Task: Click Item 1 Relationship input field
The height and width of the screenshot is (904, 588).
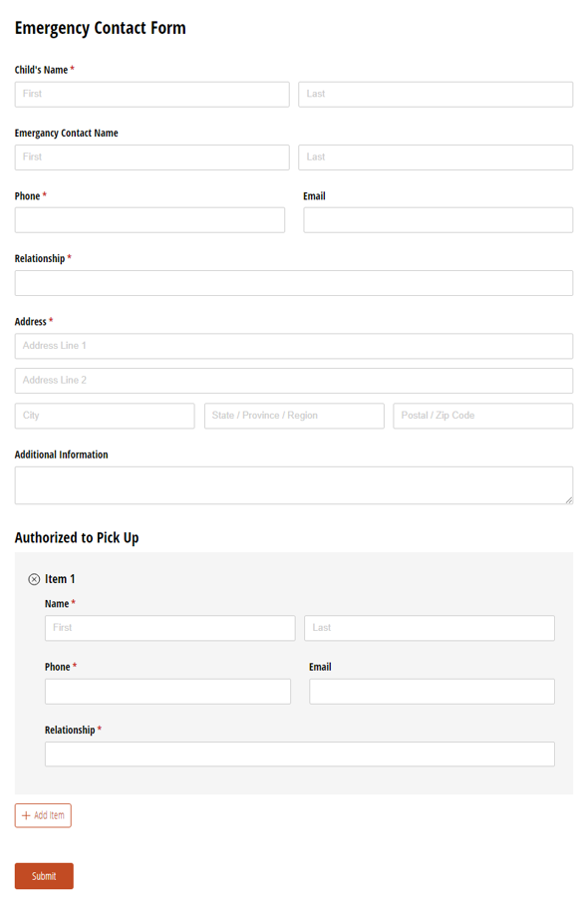Action: [x=300, y=754]
